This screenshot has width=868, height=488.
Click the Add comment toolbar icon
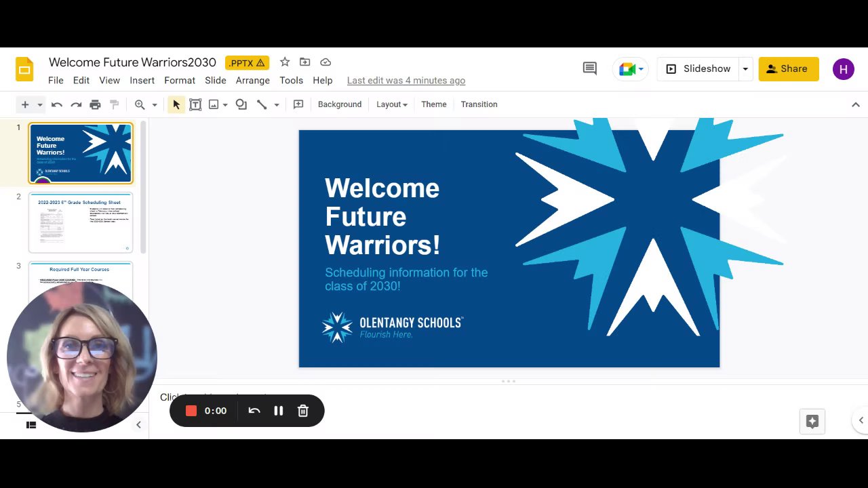pyautogui.click(x=298, y=104)
